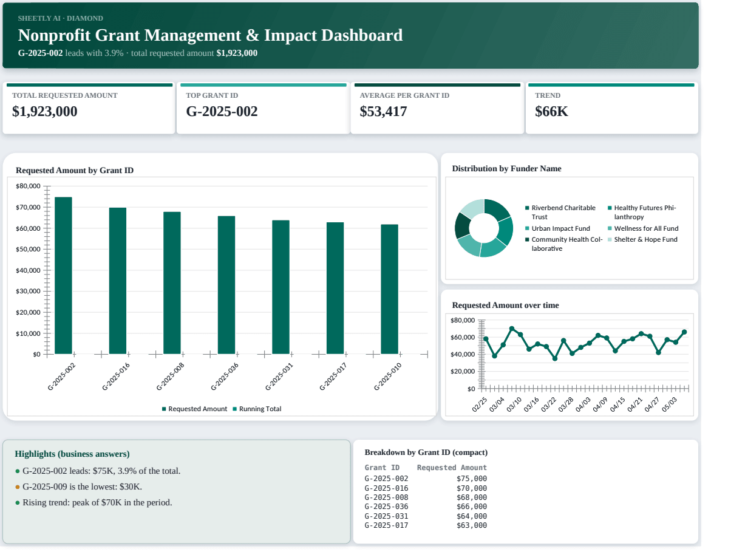This screenshot has width=745, height=560.
Task: Click the Trend value $66K
Action: click(551, 112)
